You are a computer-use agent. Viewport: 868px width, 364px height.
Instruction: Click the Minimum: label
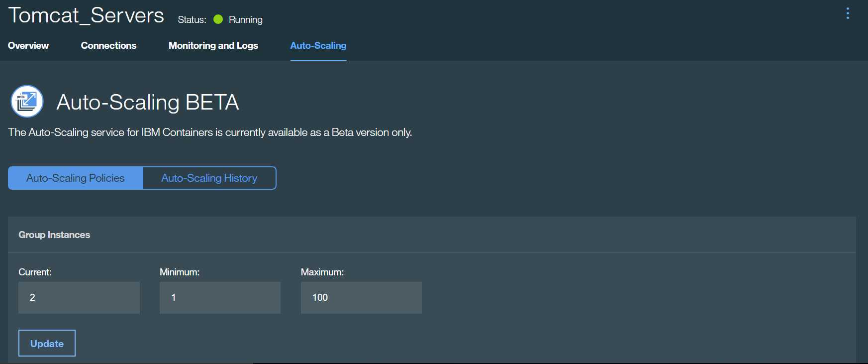point(180,272)
